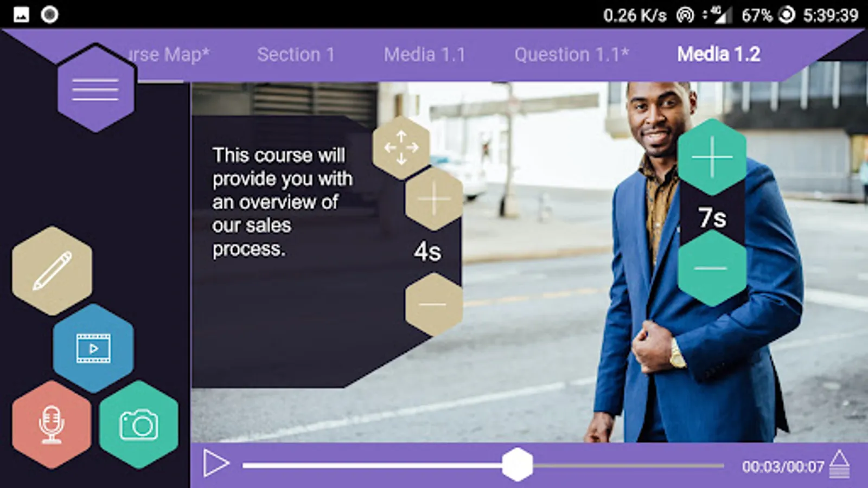This screenshot has height=488, width=868.
Task: Switch to the Media 1.1 tab
Action: point(424,55)
